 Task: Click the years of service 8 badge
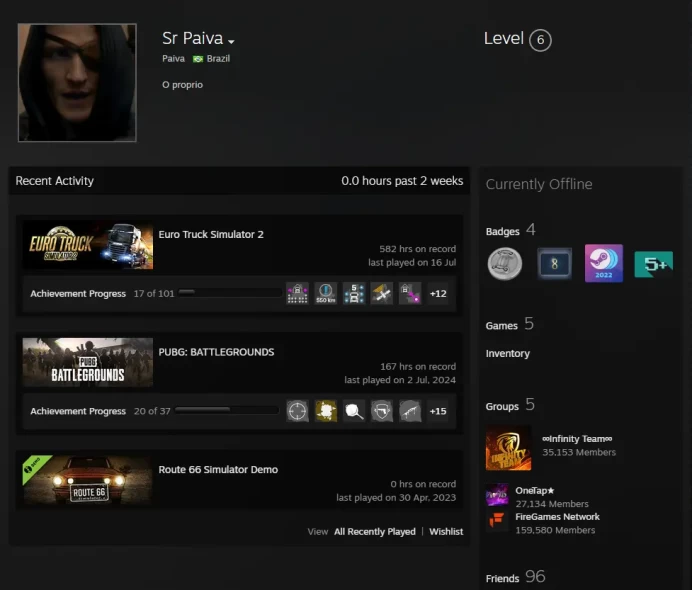554,264
